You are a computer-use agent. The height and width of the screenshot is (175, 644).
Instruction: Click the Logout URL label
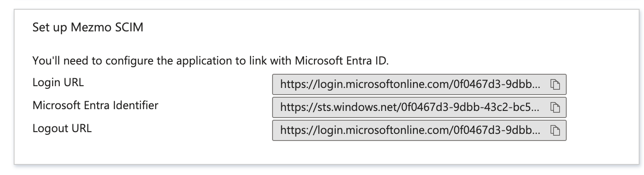pos(62,129)
